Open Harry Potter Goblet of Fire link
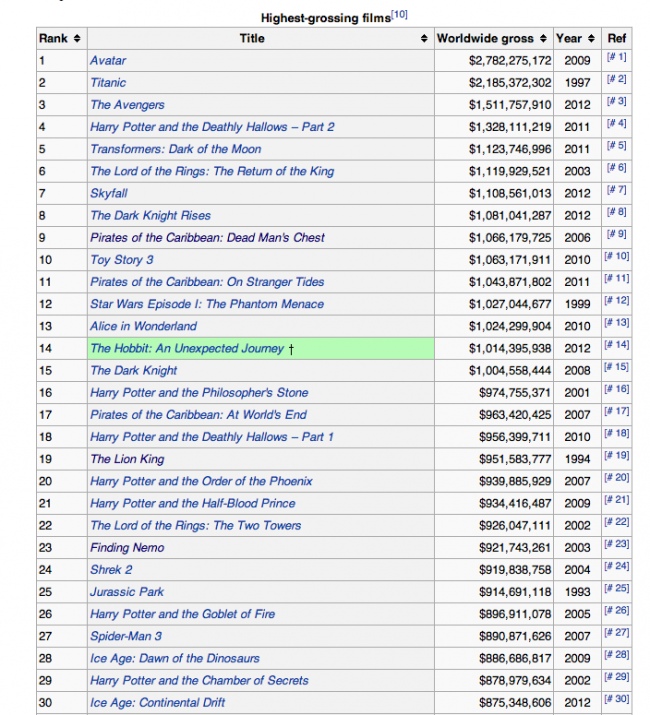This screenshot has width=650, height=715. point(182,614)
